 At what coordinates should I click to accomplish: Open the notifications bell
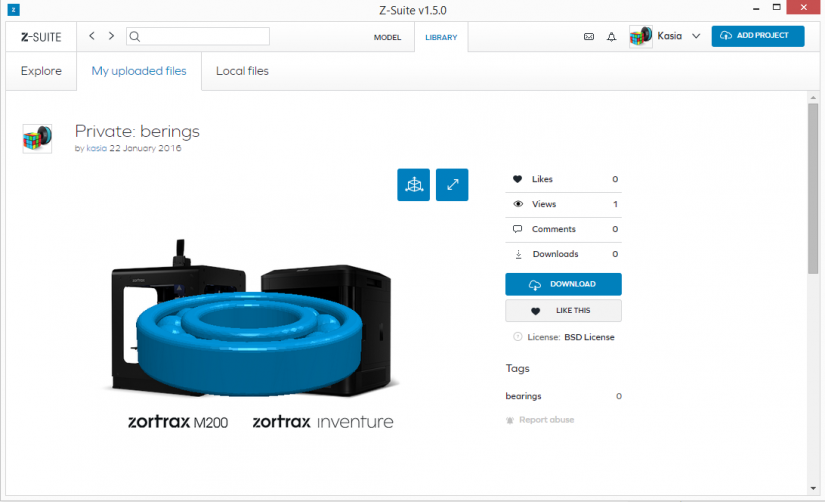tap(611, 36)
